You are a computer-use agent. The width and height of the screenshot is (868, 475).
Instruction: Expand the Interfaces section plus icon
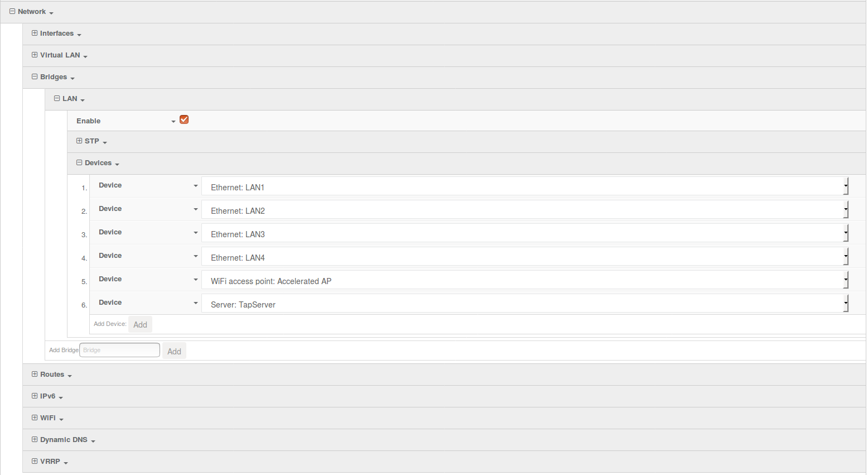(x=35, y=33)
